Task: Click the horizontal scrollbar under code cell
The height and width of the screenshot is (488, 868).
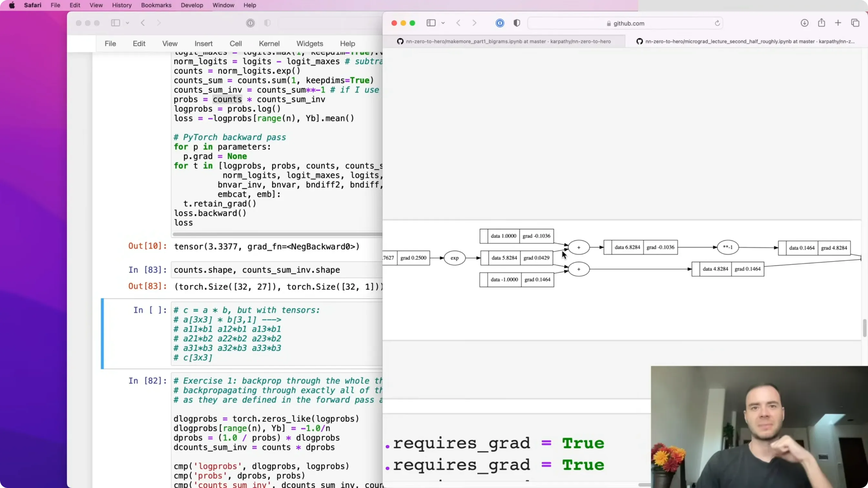Action: pyautogui.click(x=277, y=234)
